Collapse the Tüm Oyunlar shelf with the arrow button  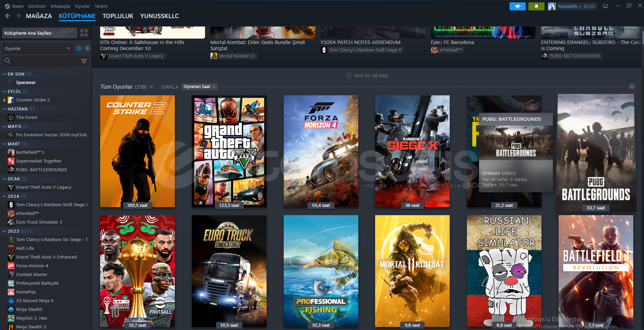point(632,87)
